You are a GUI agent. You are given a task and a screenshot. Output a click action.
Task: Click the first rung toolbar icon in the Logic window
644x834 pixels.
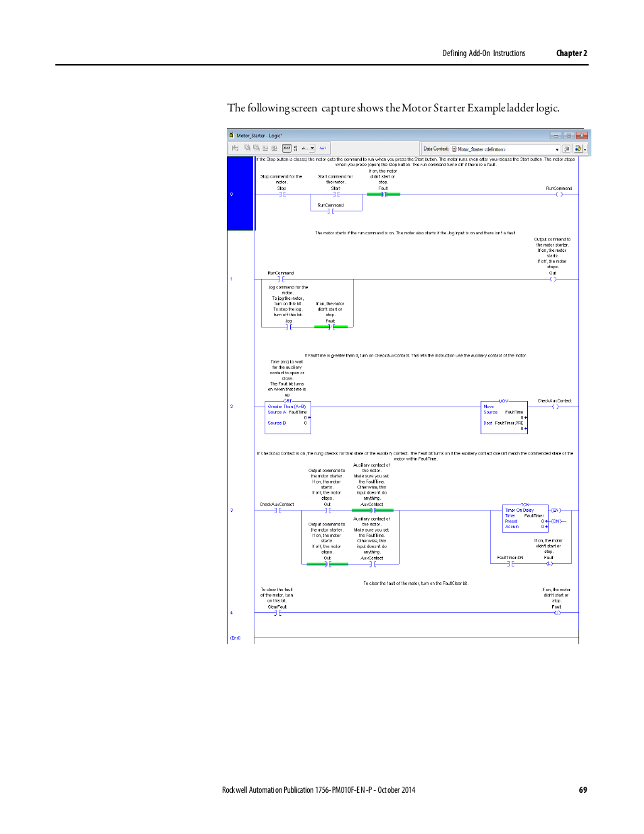pos(235,148)
